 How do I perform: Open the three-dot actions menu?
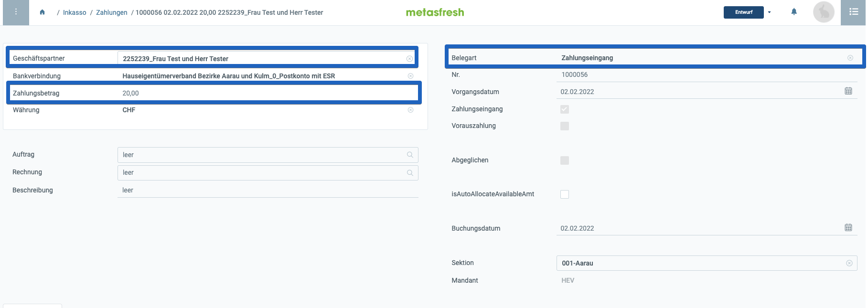(x=16, y=12)
